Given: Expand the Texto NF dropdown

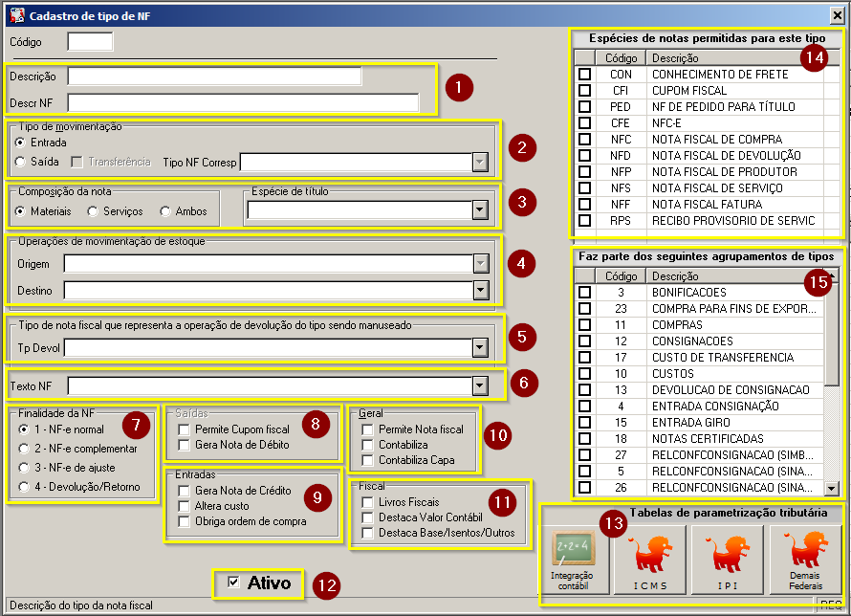Looking at the screenshot, I should (x=480, y=385).
